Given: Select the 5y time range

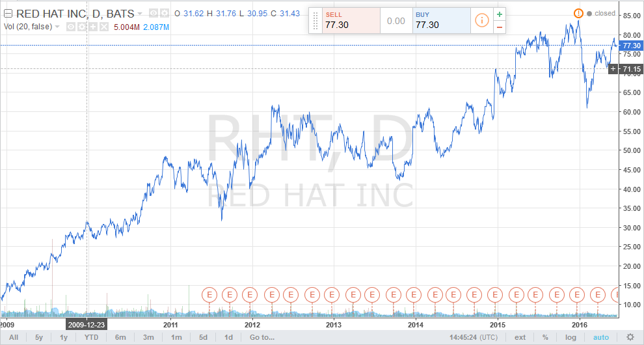Looking at the screenshot, I should click(x=39, y=337).
